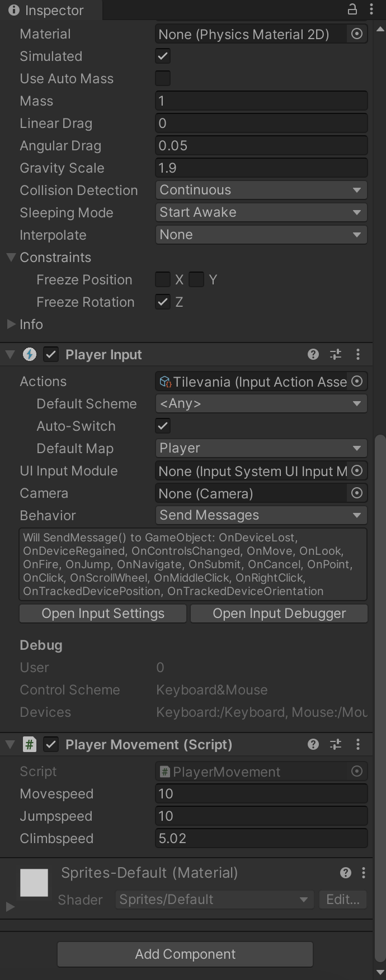This screenshot has height=980, width=386.
Task: Open the Player Movement three-dot menu
Action: pyautogui.click(x=358, y=744)
